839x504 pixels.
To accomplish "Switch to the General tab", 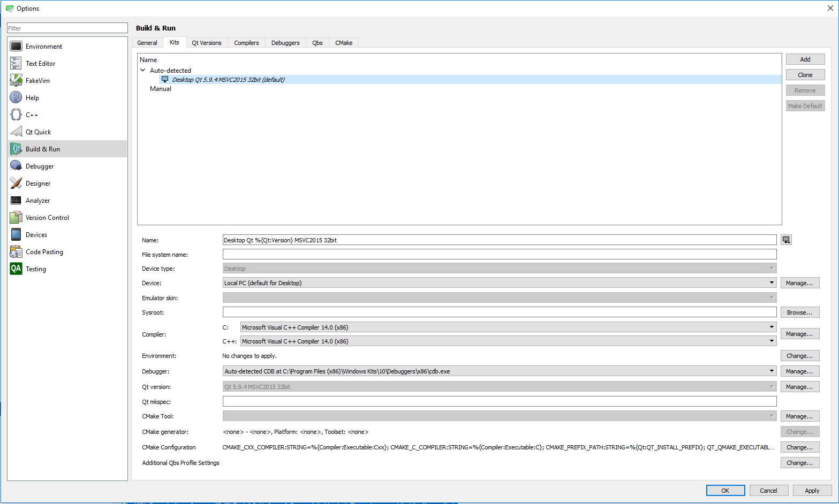I will click(147, 43).
